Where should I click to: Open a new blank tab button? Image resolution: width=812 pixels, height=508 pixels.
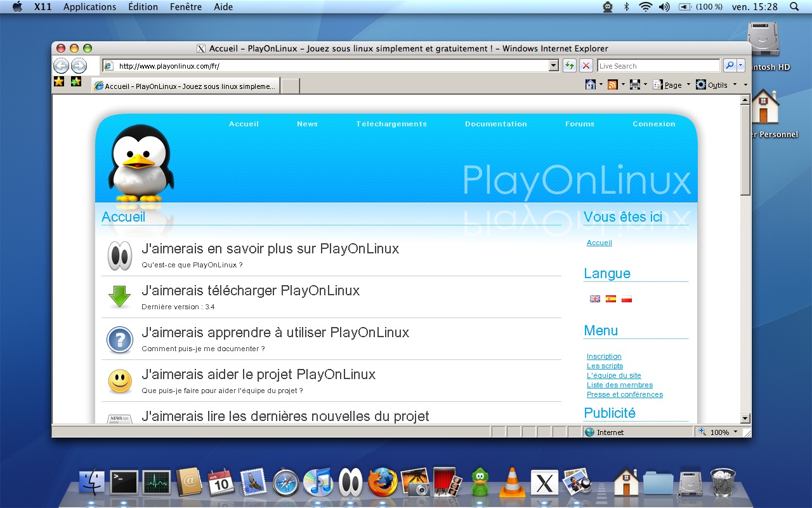tap(290, 86)
